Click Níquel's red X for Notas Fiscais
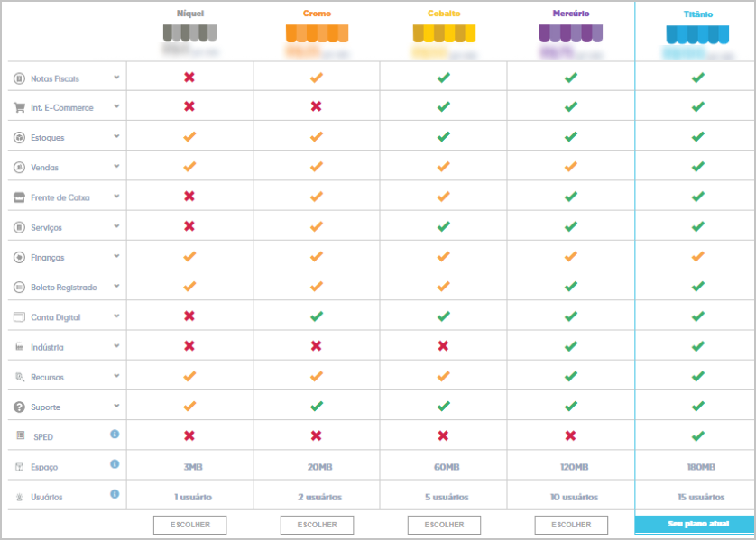 coord(189,77)
